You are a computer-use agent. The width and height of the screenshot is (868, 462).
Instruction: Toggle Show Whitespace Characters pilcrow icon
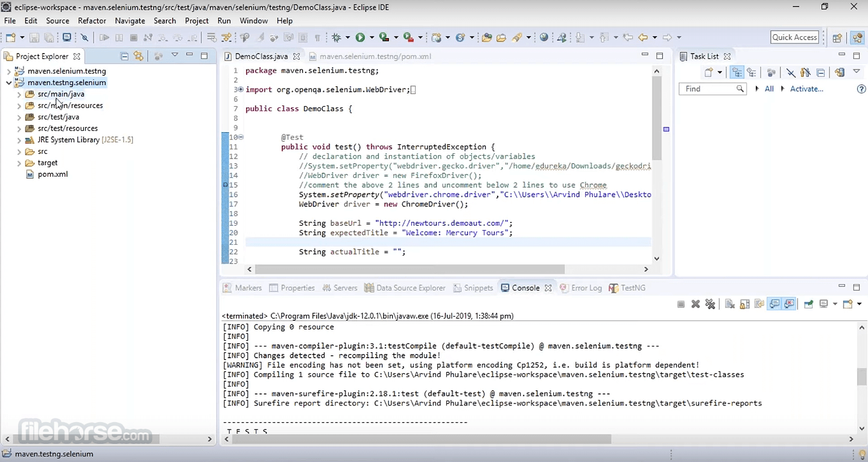(317, 37)
